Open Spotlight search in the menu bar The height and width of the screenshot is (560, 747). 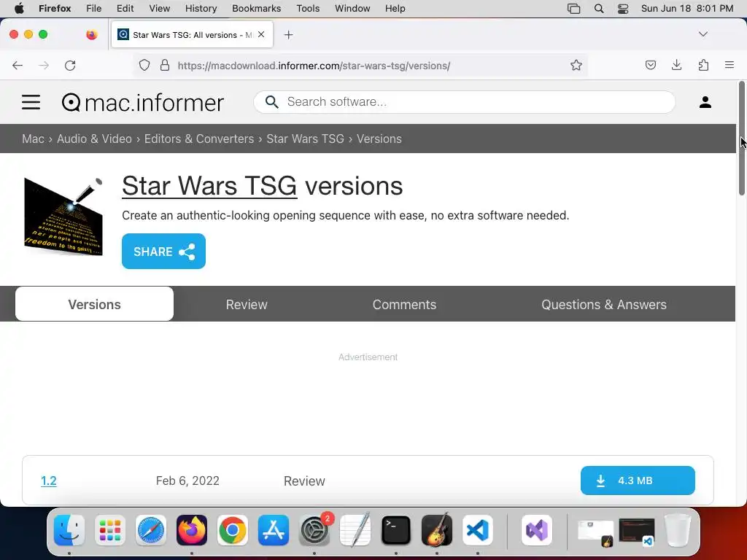[x=599, y=8]
